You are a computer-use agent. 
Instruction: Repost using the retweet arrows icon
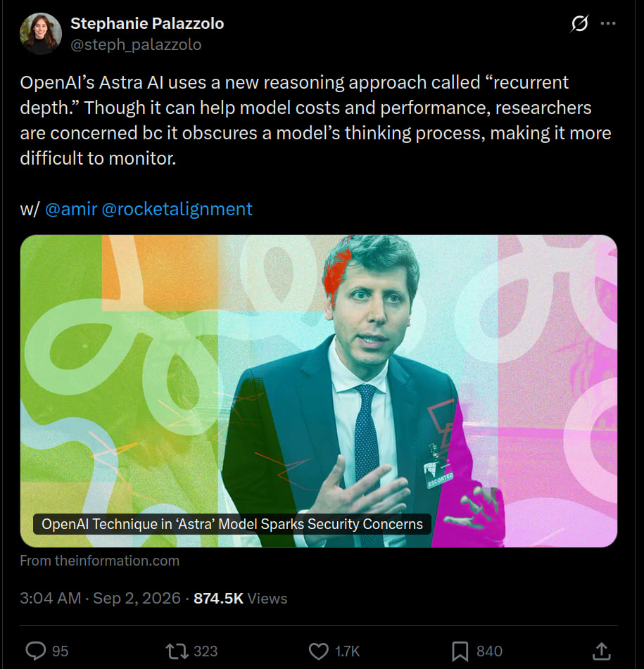(177, 651)
